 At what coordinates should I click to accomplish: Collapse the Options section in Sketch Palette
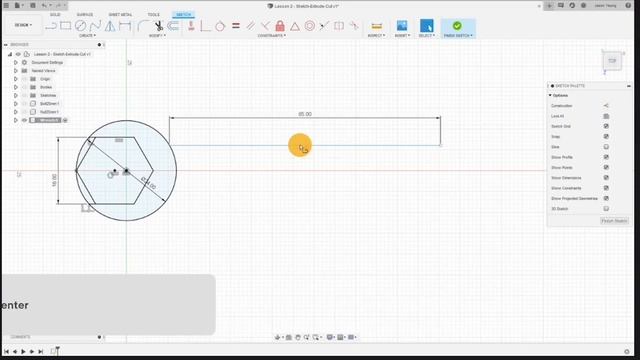click(x=550, y=96)
